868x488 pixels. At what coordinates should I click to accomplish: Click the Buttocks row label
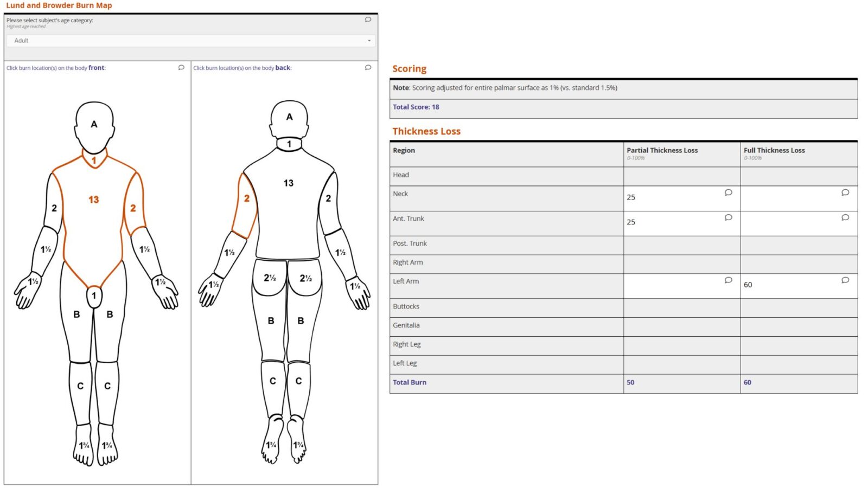tap(406, 307)
